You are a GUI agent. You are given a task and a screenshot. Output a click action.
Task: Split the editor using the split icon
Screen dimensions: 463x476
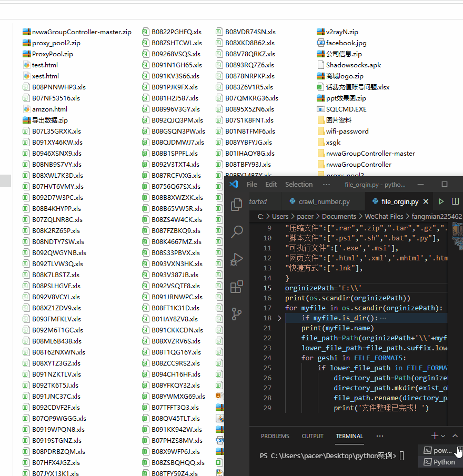click(456, 201)
